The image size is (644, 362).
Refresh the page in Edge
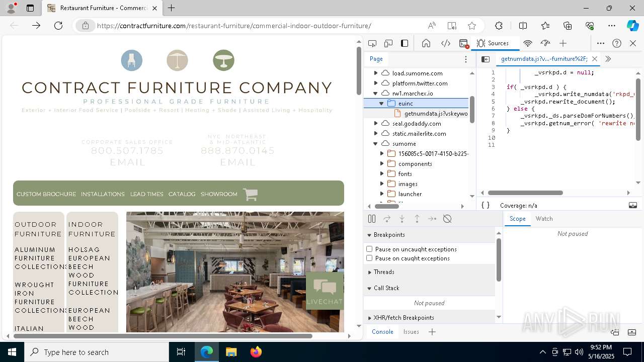point(58,26)
